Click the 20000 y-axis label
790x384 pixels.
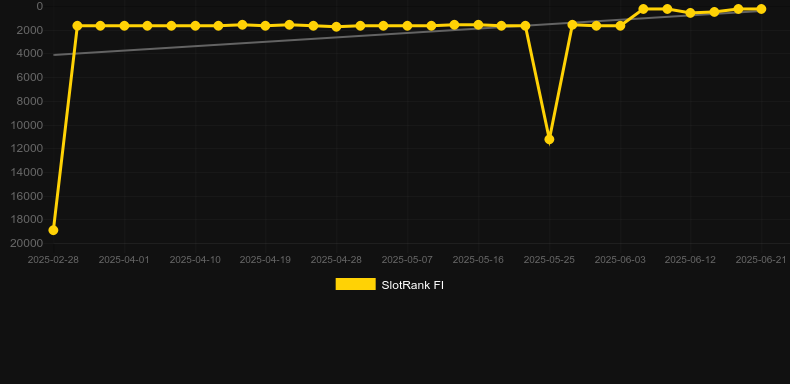[27, 243]
